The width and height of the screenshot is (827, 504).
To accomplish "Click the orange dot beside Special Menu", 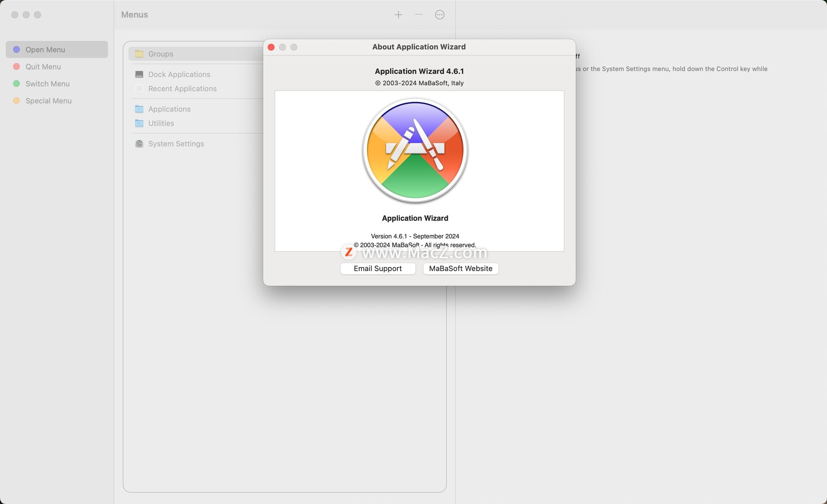I will pyautogui.click(x=16, y=101).
